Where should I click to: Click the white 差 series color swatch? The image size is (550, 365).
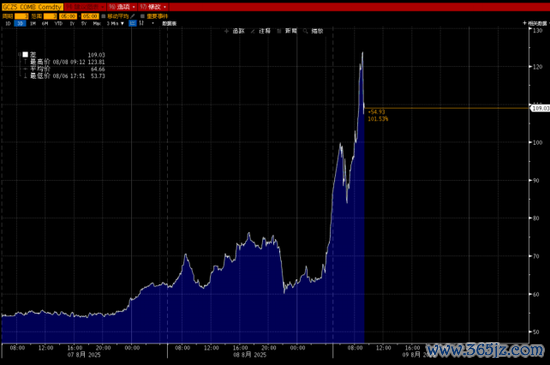coord(25,55)
